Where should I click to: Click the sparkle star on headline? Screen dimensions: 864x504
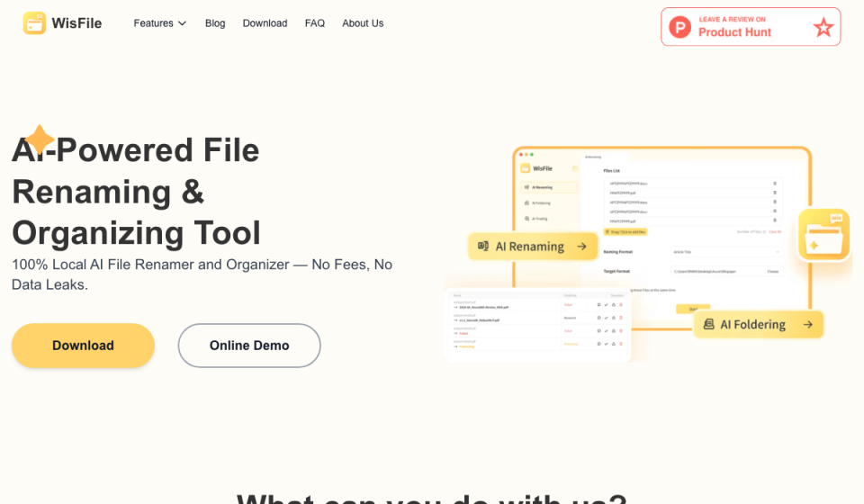coord(40,139)
